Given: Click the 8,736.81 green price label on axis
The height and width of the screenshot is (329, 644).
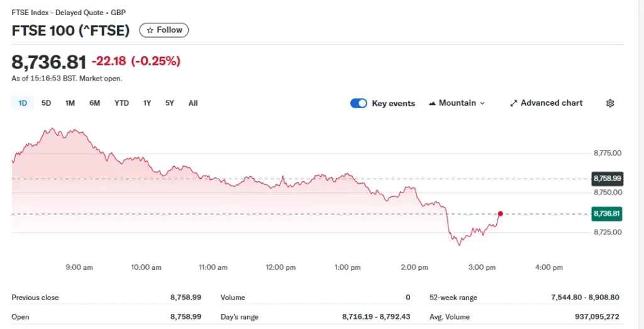Looking at the screenshot, I should click(607, 214).
